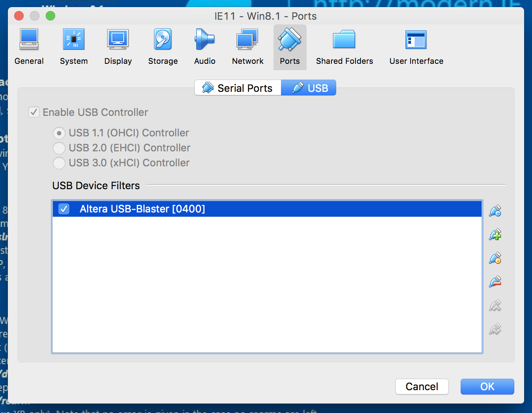Add USB filter from connected device
The image size is (532, 413).
(495, 235)
